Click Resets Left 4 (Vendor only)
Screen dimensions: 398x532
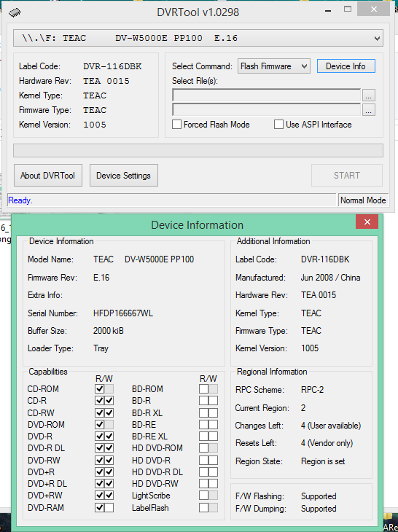pos(327,443)
